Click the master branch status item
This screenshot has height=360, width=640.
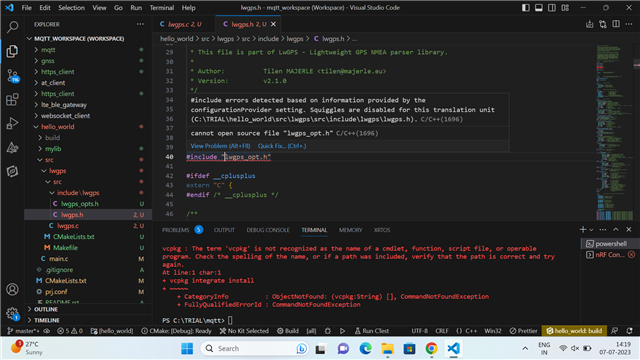point(23,331)
